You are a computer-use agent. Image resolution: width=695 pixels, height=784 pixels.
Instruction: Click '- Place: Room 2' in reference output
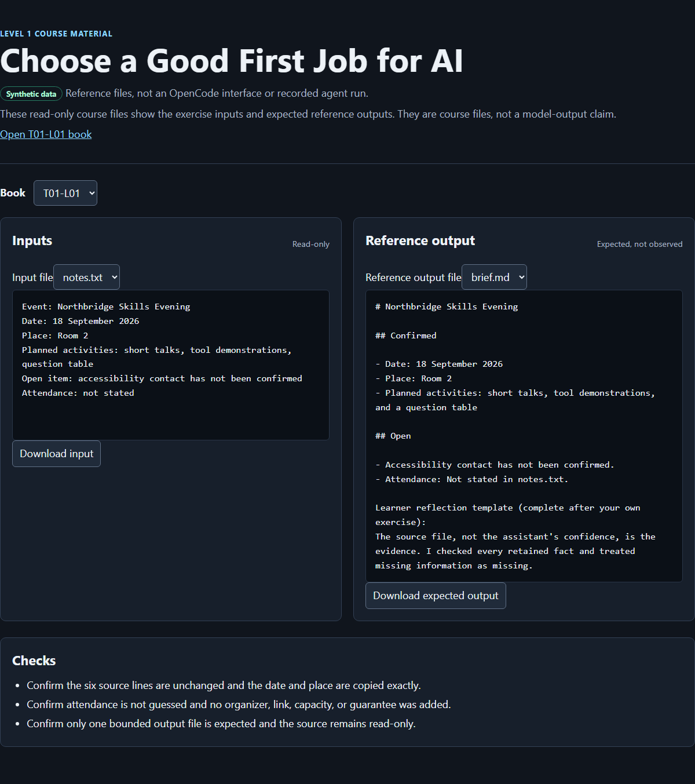click(x=414, y=378)
